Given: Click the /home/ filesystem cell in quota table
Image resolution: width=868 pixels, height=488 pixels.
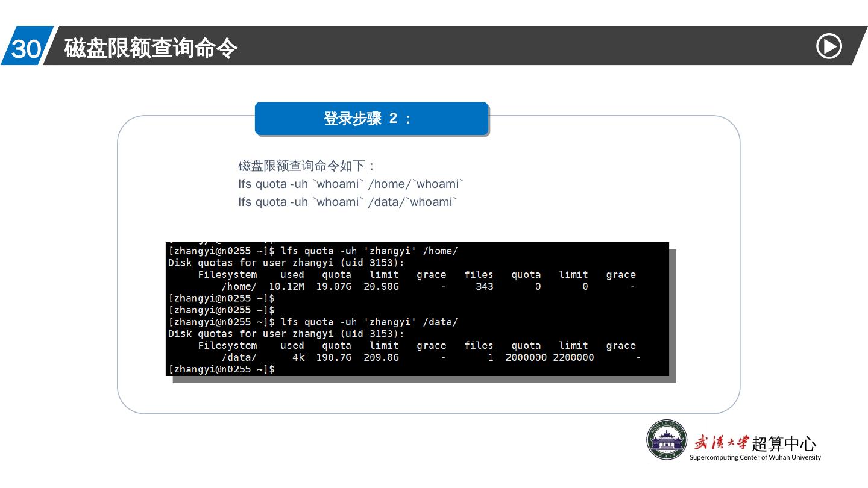Looking at the screenshot, I should tap(239, 286).
